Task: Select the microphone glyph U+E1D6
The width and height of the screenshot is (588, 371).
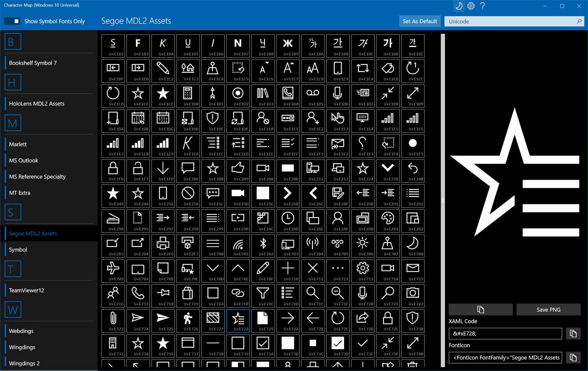Action: tap(338, 96)
